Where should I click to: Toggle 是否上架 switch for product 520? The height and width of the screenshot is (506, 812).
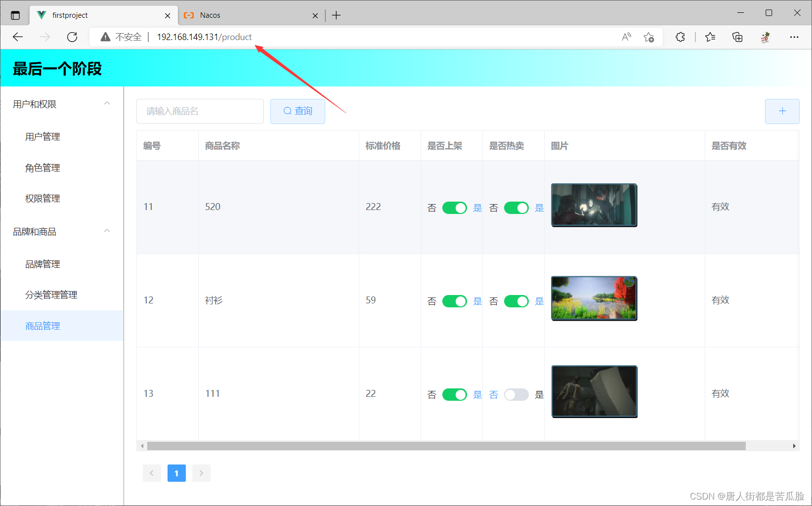click(x=455, y=208)
